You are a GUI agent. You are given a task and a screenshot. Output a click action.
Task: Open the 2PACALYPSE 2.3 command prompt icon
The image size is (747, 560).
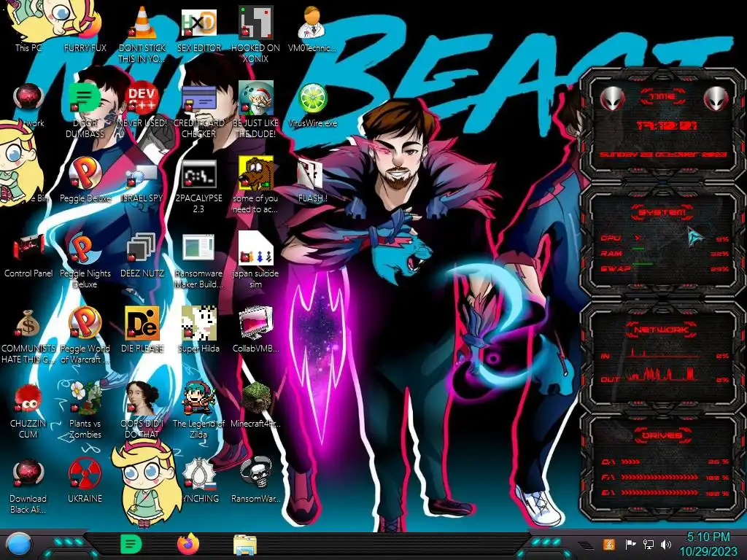click(198, 184)
